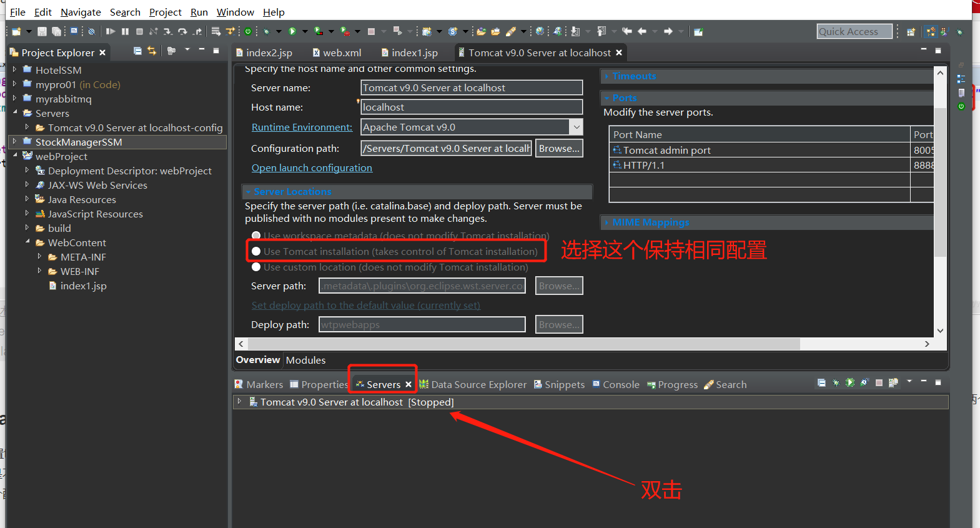Image resolution: width=980 pixels, height=528 pixels.
Task: Click the Publish to server icon
Action: [893, 382]
